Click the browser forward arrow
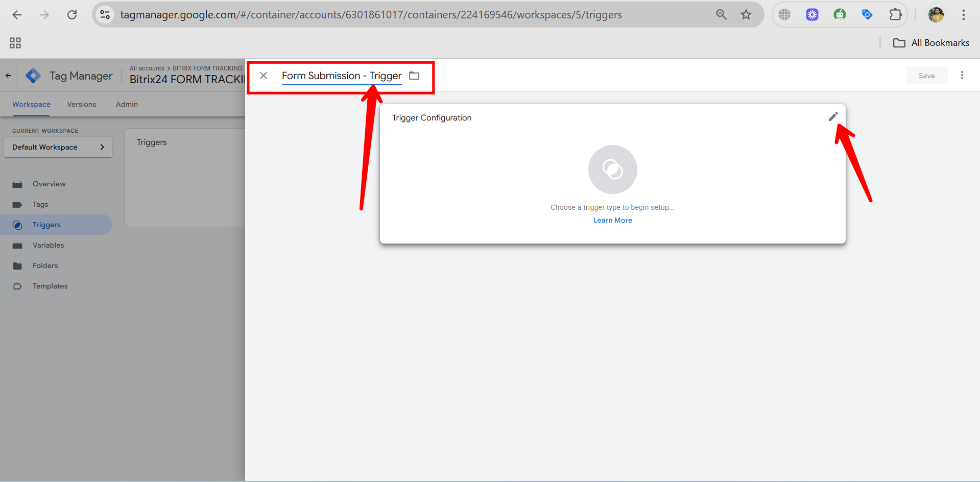980x482 pixels. (44, 15)
